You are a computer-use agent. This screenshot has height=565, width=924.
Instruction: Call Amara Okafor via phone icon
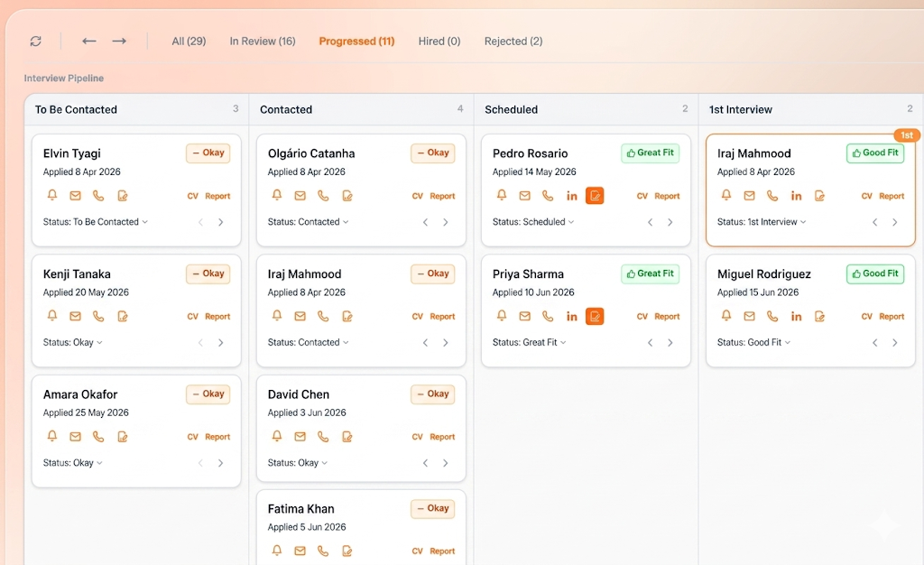[98, 437]
